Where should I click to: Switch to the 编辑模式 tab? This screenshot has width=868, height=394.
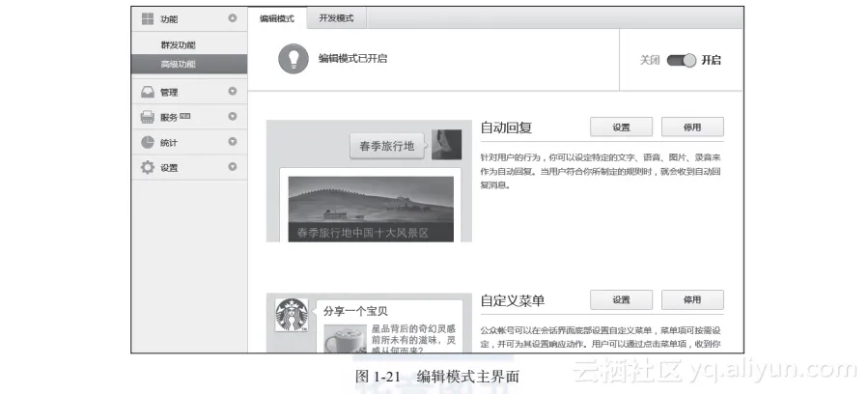point(277,18)
